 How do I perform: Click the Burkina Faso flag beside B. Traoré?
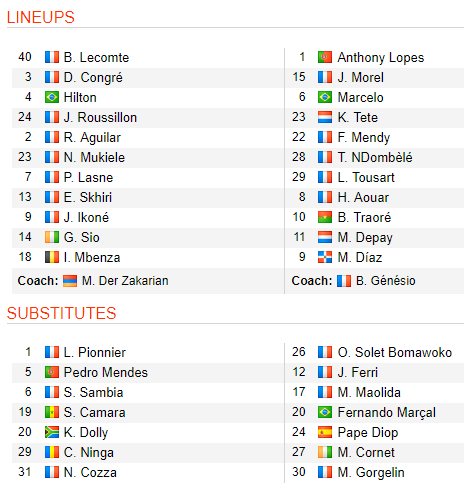click(x=325, y=217)
